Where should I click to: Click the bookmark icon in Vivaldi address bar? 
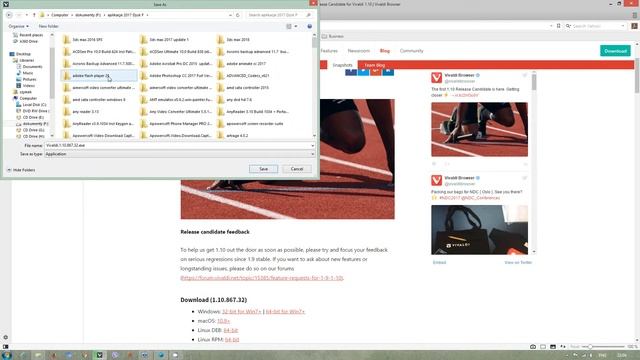point(559,26)
